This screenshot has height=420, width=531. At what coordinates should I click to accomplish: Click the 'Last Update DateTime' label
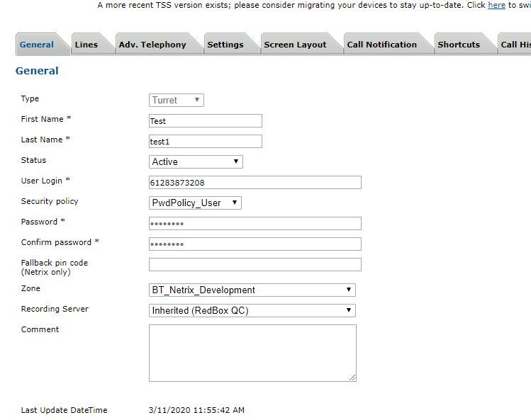64,410
